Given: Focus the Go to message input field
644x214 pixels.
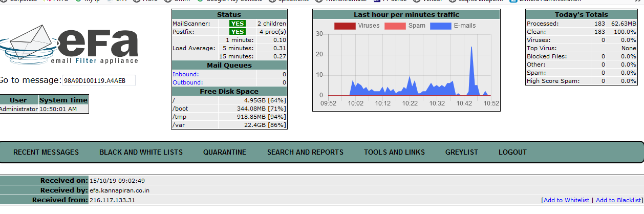Looking at the screenshot, I should tap(99, 80).
